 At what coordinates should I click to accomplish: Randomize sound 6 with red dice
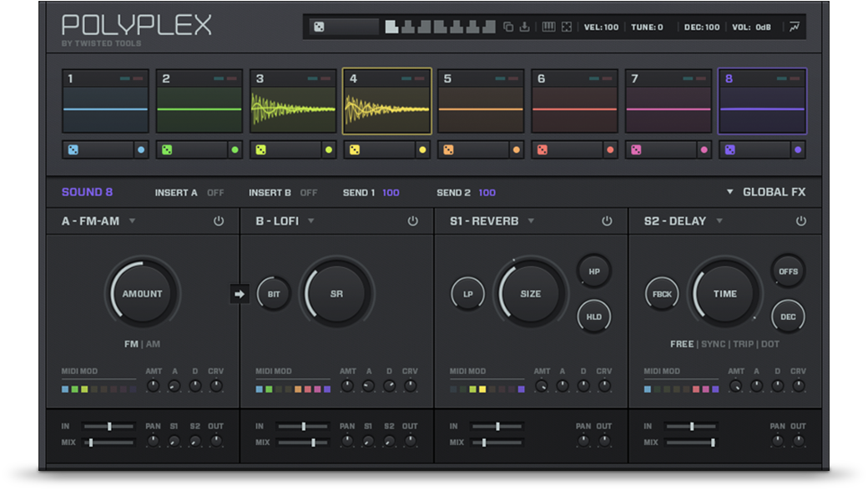pyautogui.click(x=542, y=149)
